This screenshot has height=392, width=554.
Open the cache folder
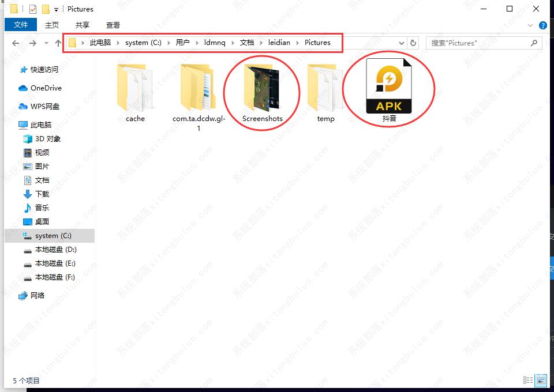click(135, 93)
